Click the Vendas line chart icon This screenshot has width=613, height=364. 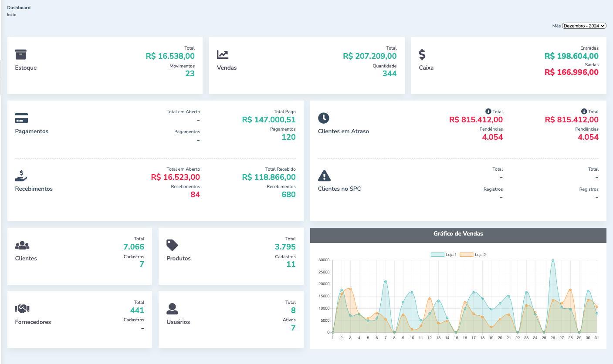click(x=223, y=54)
